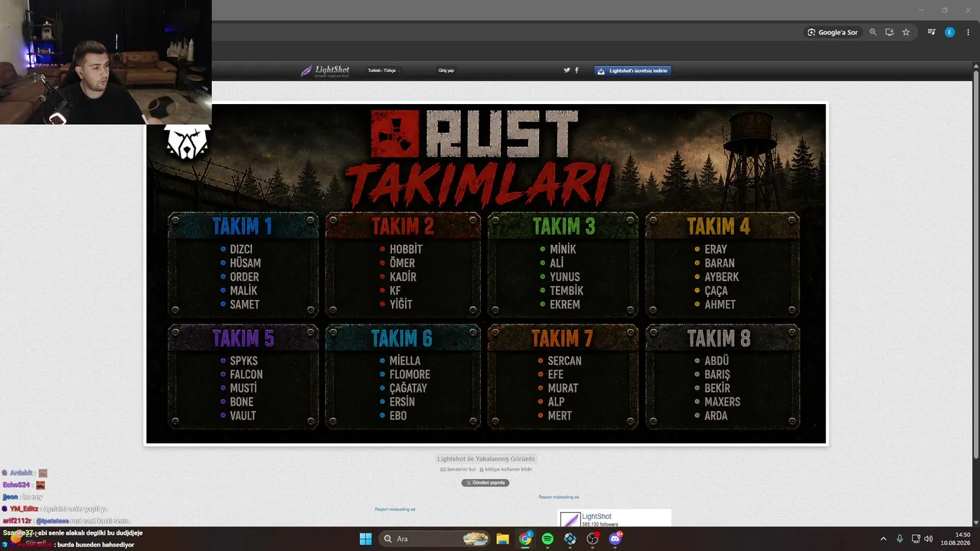
Task: Open File Explorer from the taskbar
Action: (x=503, y=539)
